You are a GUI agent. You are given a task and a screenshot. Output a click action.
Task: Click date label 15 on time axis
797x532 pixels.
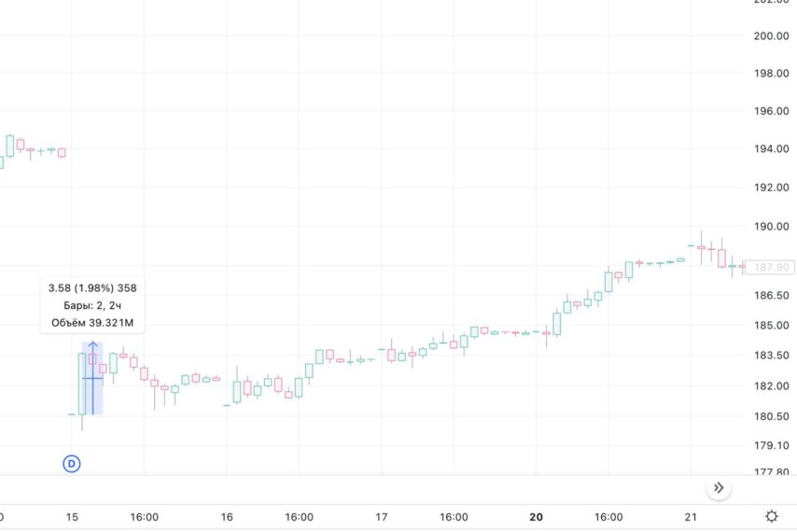(x=72, y=517)
